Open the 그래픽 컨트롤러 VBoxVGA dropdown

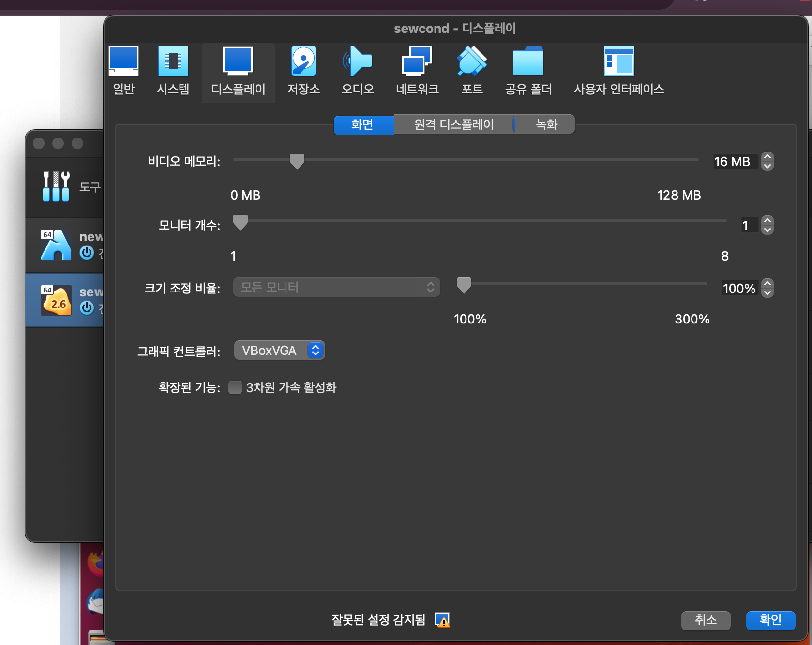click(279, 351)
